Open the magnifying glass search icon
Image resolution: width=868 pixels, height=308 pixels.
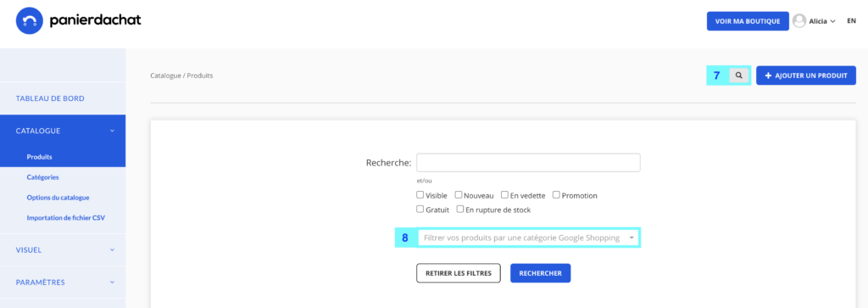point(738,76)
